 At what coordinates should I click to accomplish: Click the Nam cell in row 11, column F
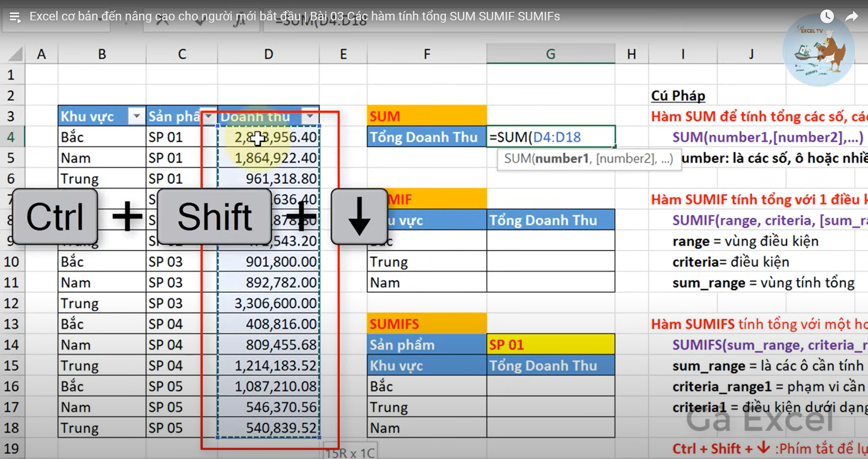point(427,283)
